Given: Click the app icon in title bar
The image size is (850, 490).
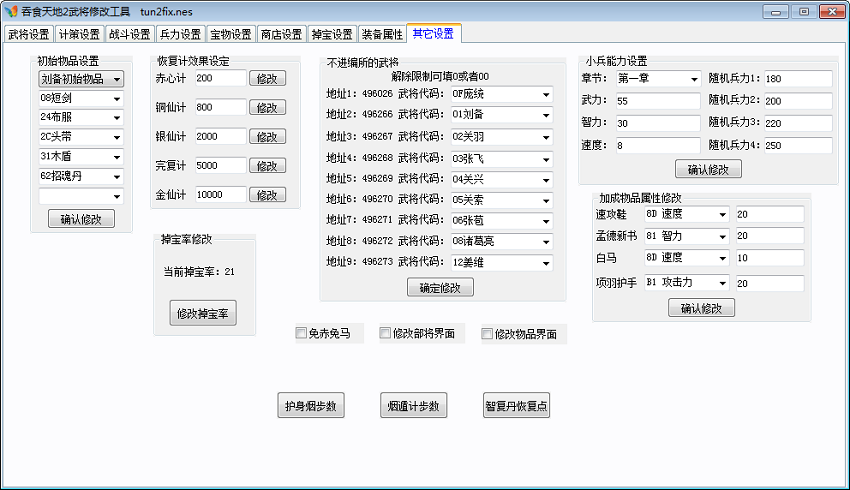Looking at the screenshot, I should click(x=10, y=11).
